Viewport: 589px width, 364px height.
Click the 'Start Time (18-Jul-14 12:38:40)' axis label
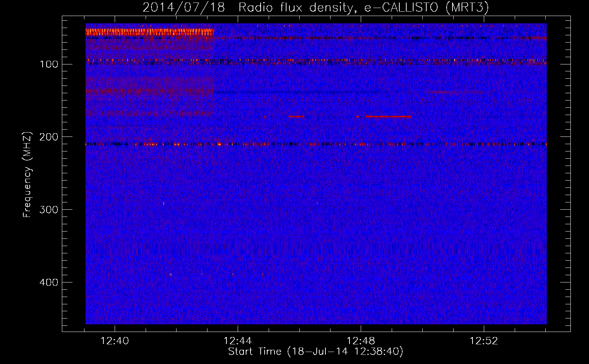click(x=316, y=352)
